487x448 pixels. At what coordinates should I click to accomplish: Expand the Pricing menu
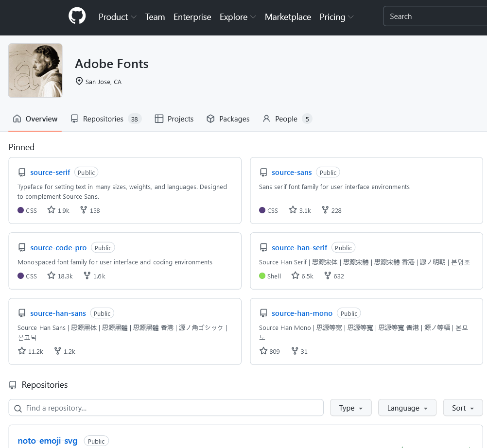coord(336,17)
